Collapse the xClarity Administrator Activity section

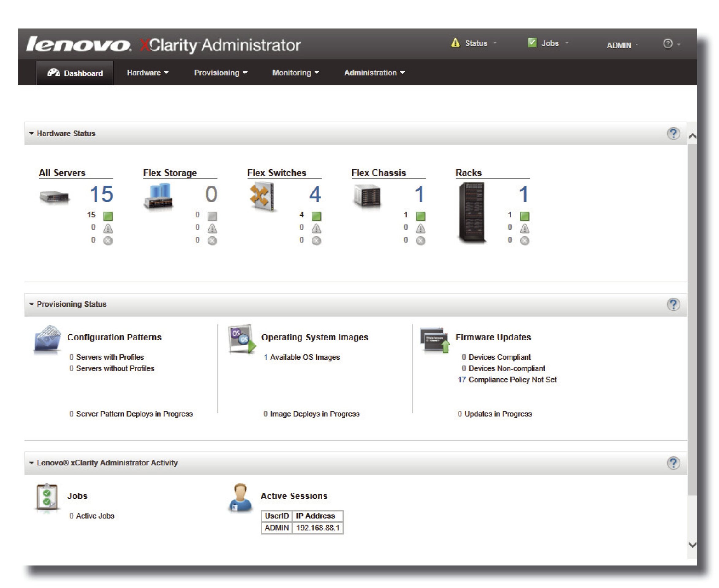point(32,463)
